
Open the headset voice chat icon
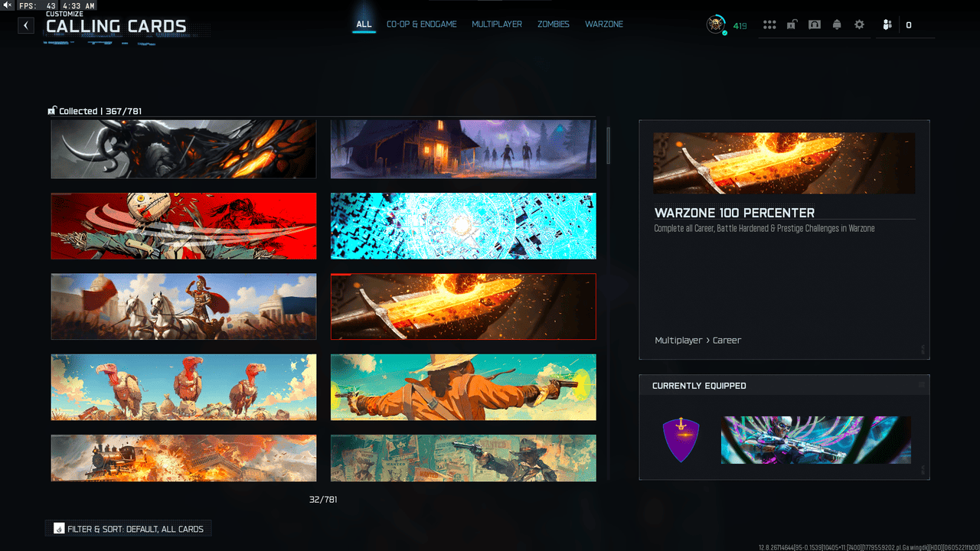pyautogui.click(x=815, y=25)
